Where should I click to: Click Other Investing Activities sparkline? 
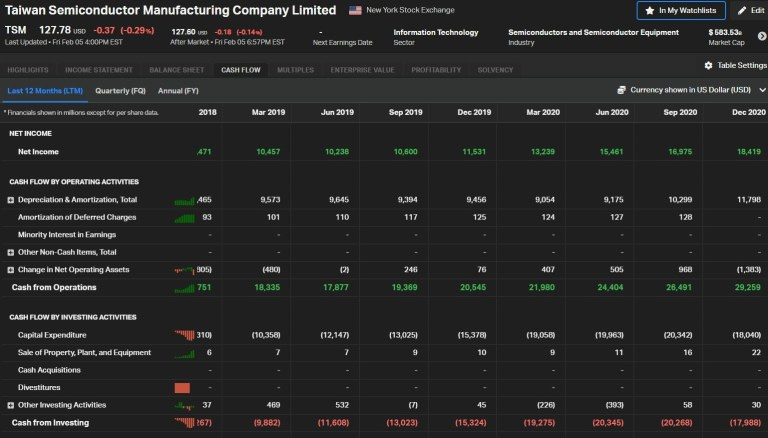tap(184, 406)
